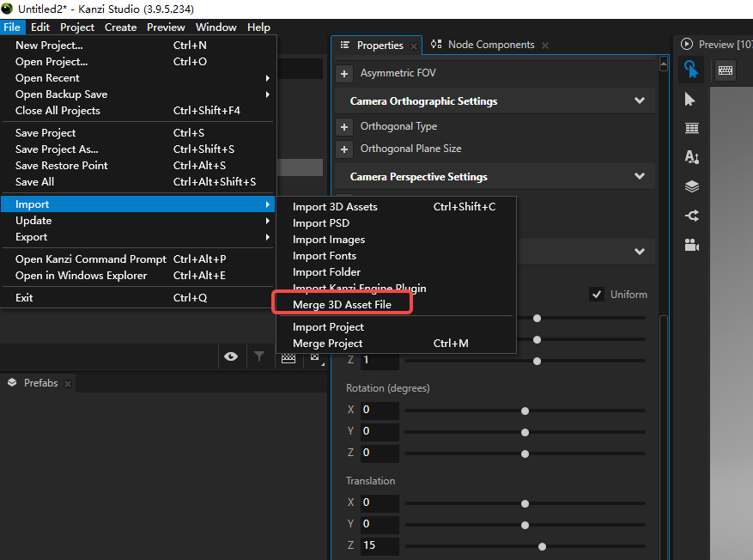
Task: Choose Import 3D Assets
Action: [396, 206]
